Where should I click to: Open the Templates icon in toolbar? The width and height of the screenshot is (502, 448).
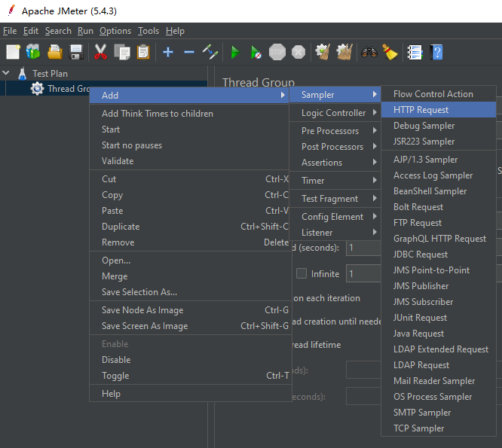point(33,52)
